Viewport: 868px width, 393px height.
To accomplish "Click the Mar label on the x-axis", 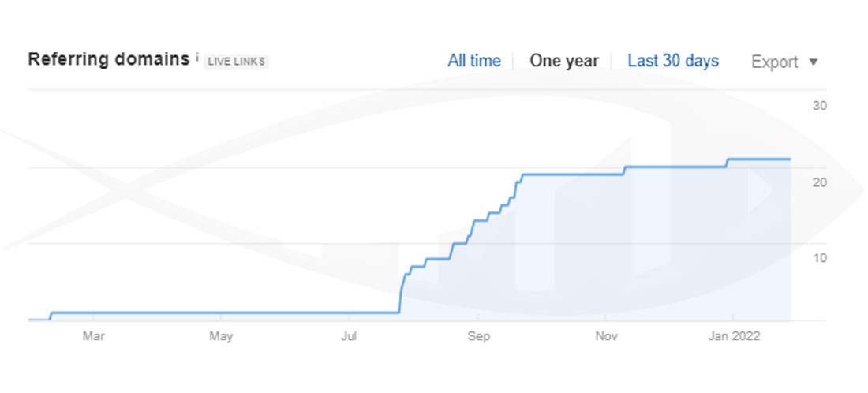I will tap(93, 337).
